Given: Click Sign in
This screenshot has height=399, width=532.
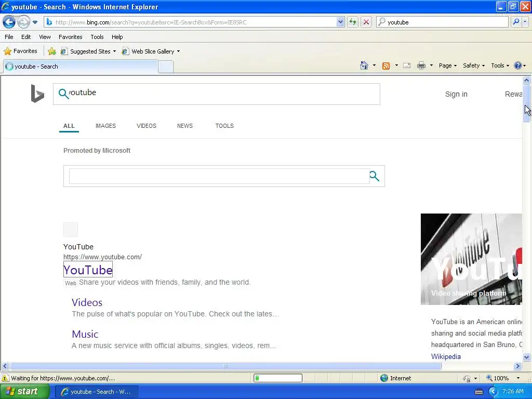Looking at the screenshot, I should 456,94.
